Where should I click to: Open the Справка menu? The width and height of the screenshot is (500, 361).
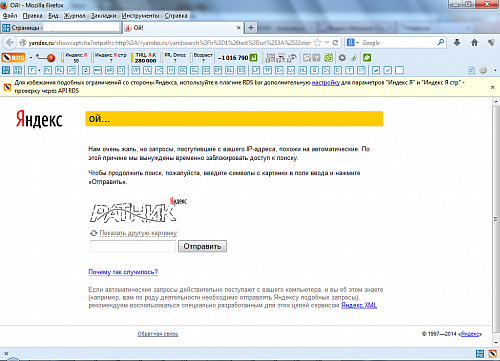point(176,16)
